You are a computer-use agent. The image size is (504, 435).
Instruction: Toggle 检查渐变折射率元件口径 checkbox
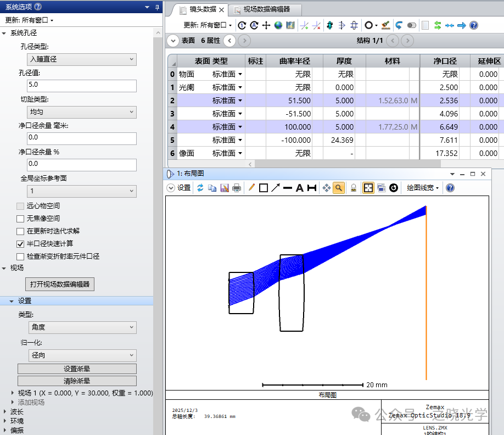click(20, 256)
